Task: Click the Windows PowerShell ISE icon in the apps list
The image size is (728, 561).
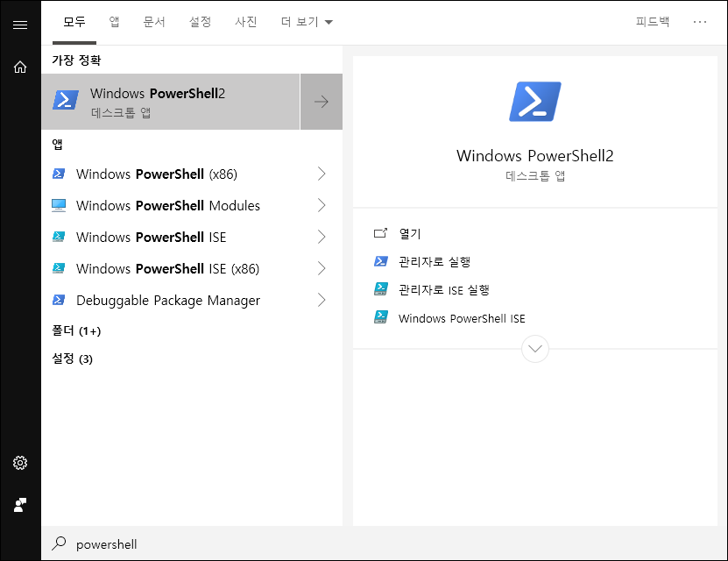Action: (x=59, y=237)
